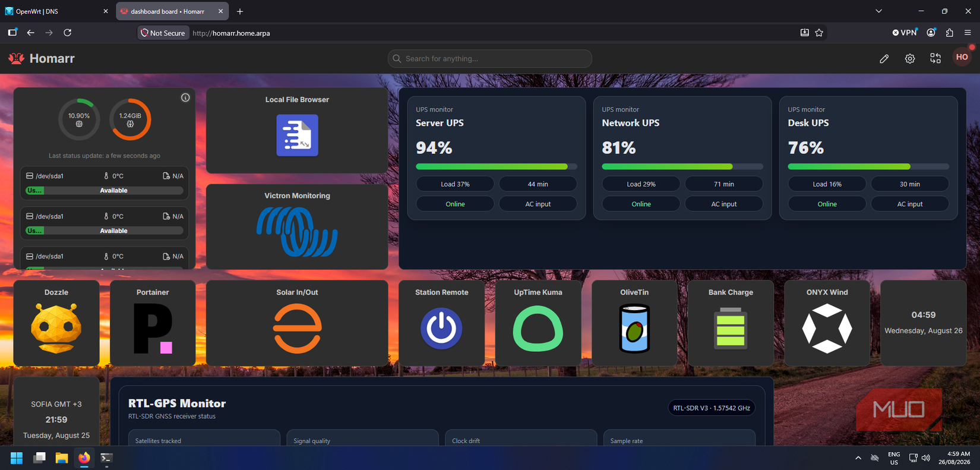Open Homarr settings gear icon
This screenshot has height=470, width=980.
[x=910, y=58]
